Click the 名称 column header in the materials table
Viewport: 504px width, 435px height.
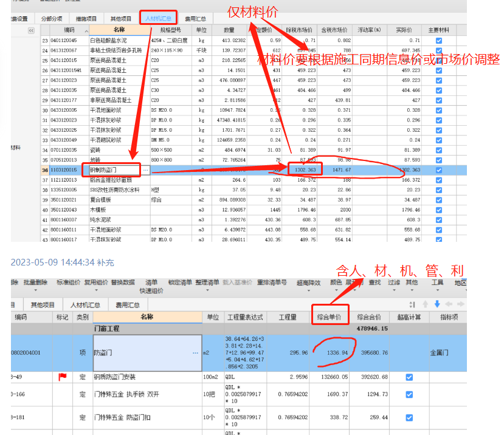[120, 30]
